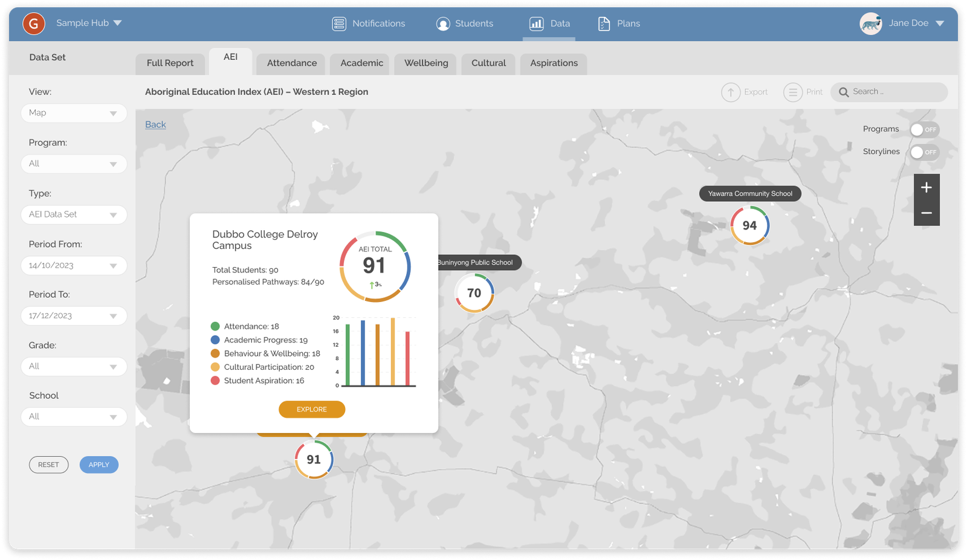Viewport: 967px width, 560px height.
Task: Expand the Grade selector
Action: click(74, 366)
